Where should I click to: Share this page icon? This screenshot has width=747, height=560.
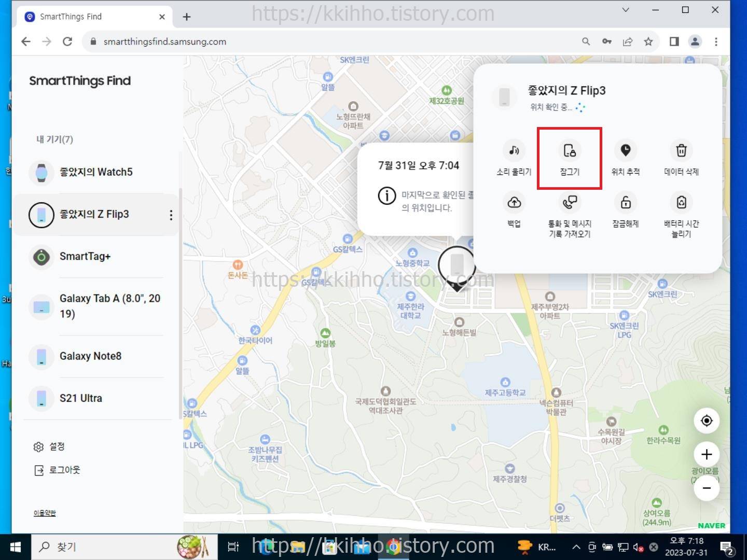pyautogui.click(x=628, y=41)
